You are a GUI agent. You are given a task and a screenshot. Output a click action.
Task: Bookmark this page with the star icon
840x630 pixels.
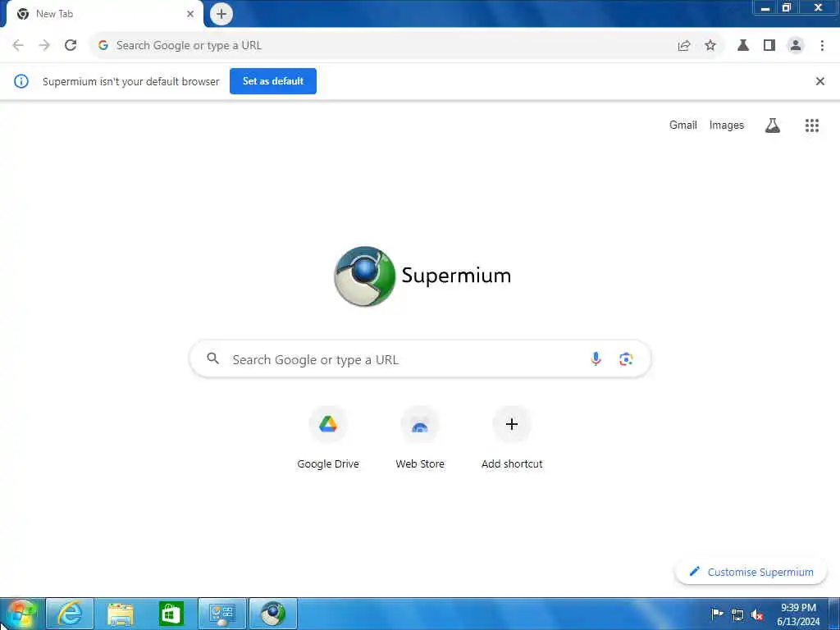[710, 46]
